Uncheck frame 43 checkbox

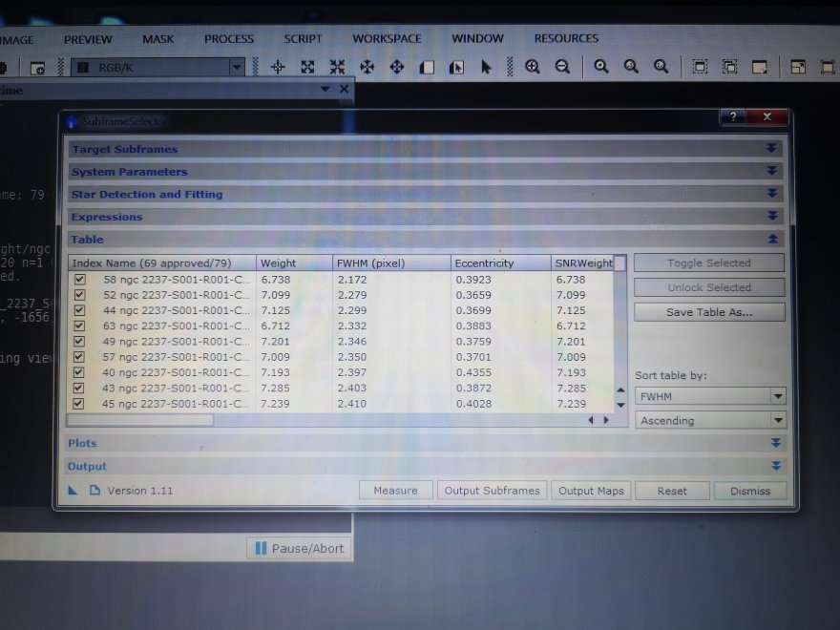(78, 388)
